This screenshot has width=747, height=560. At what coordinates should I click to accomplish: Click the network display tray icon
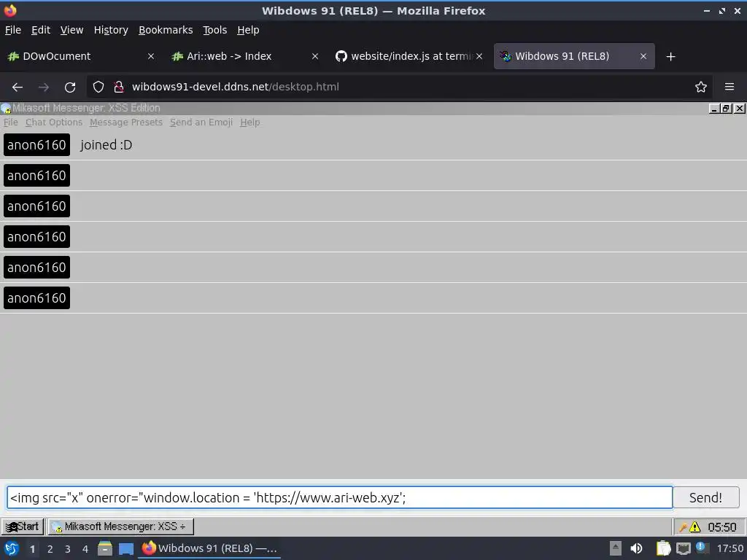coord(683,548)
